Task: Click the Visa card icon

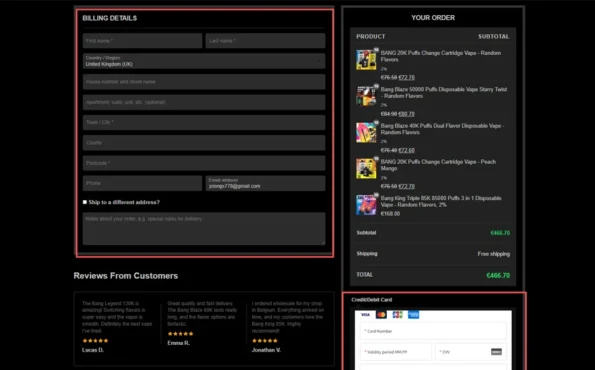Action: point(365,315)
